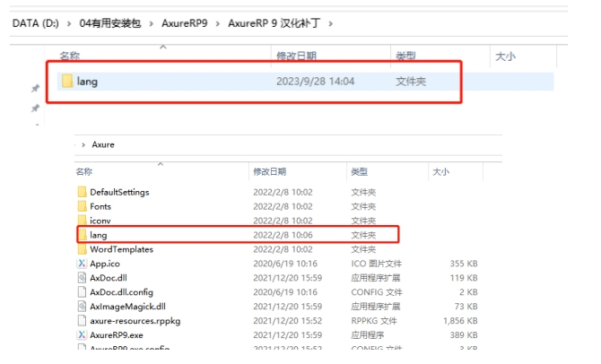Click the AxureRP9.exe application icon
Screen dimensions: 601x364
pos(82,334)
